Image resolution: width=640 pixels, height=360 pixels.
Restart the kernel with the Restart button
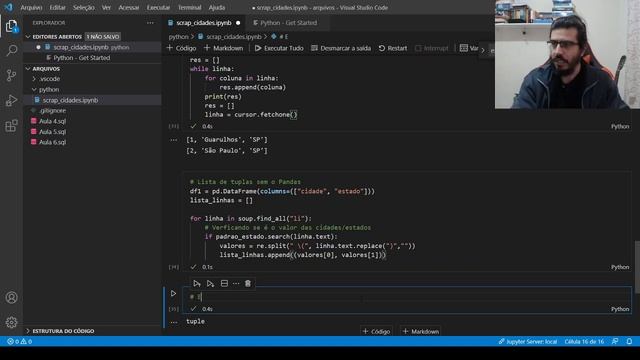point(393,48)
